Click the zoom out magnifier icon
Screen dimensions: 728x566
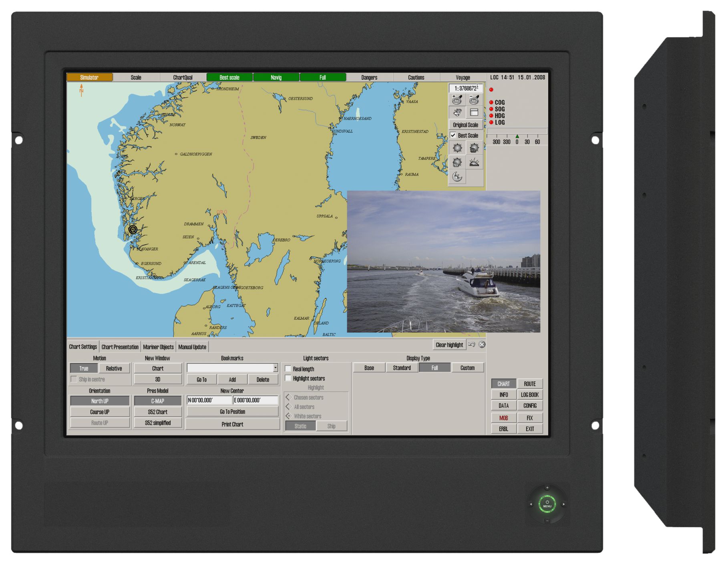(x=474, y=100)
